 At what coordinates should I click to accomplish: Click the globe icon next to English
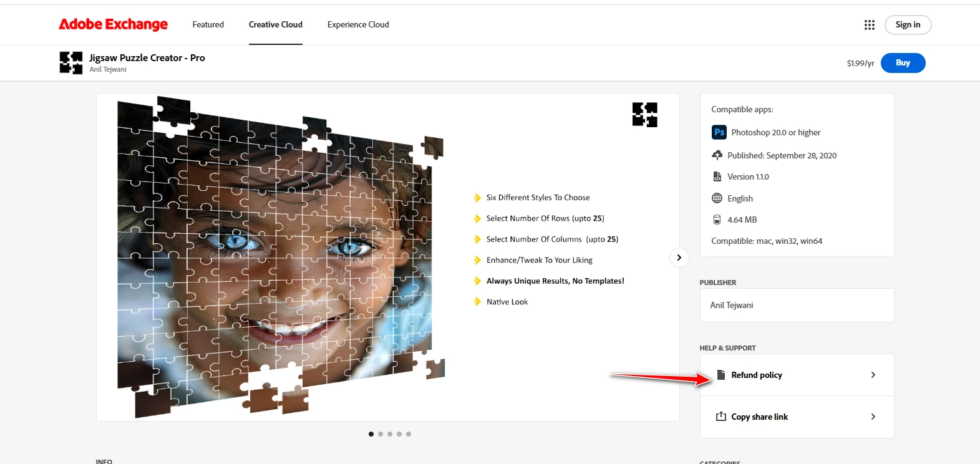(x=717, y=198)
